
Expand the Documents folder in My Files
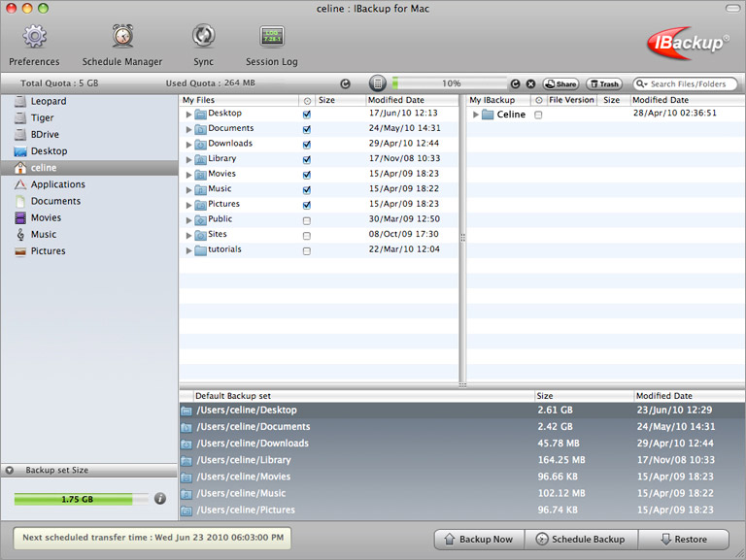(188, 130)
